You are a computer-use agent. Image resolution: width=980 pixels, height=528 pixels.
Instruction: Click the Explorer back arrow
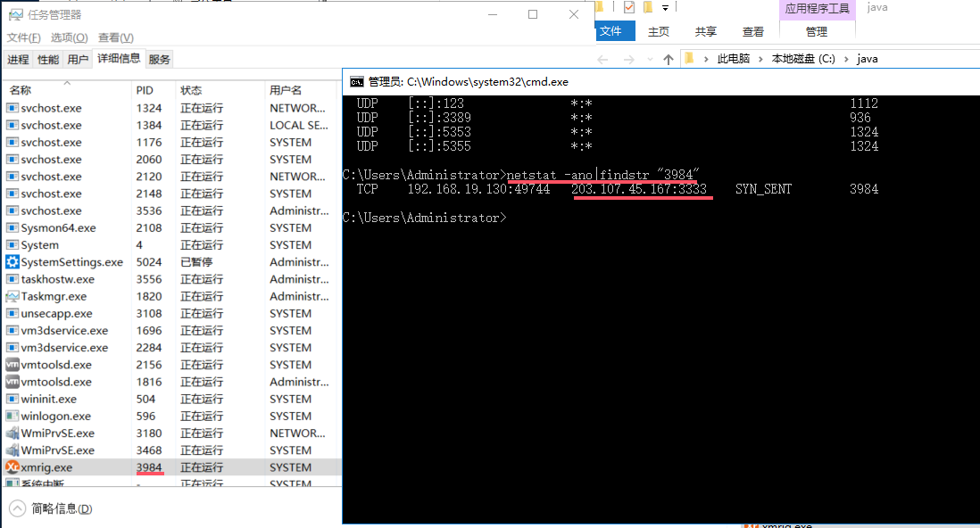pyautogui.click(x=603, y=59)
